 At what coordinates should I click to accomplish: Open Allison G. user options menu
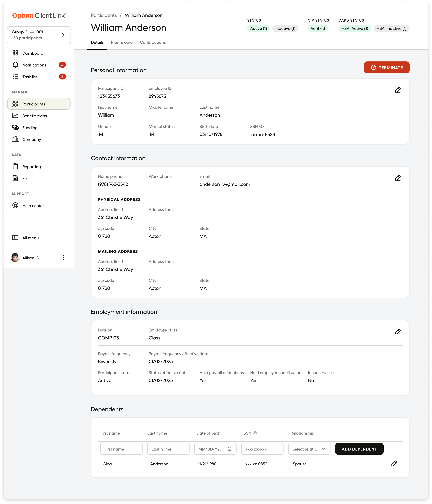[64, 258]
